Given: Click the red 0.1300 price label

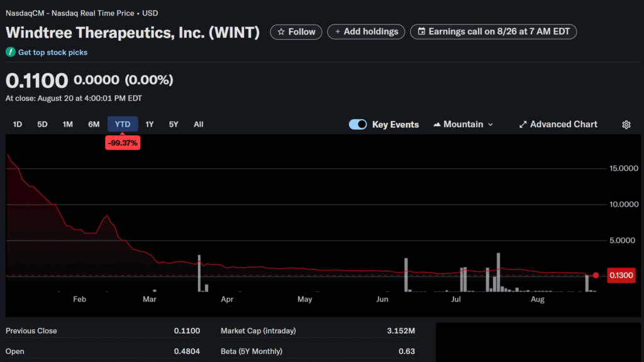Looking at the screenshot, I should 621,275.
